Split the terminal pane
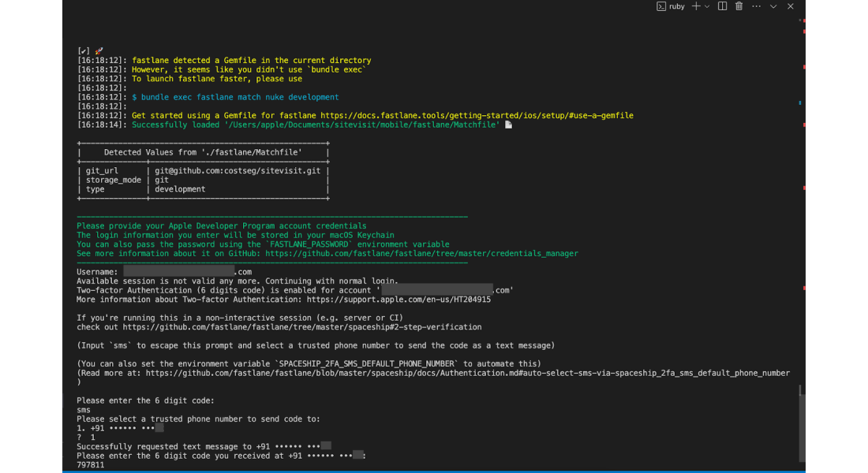Image resolution: width=868 pixels, height=473 pixels. (x=722, y=6)
